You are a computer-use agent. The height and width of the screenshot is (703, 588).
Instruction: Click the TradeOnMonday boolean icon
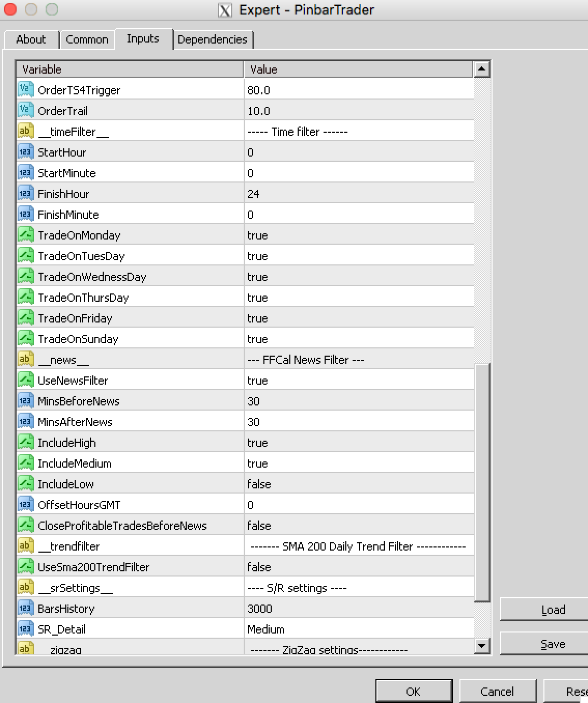(25, 234)
